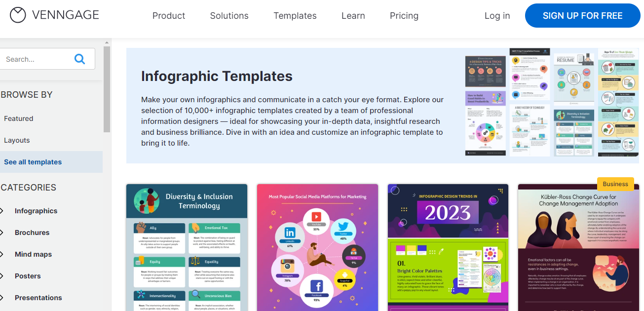The height and width of the screenshot is (311, 644).
Task: Click the Emotional Tax icon in Diversity template
Action: point(195,228)
